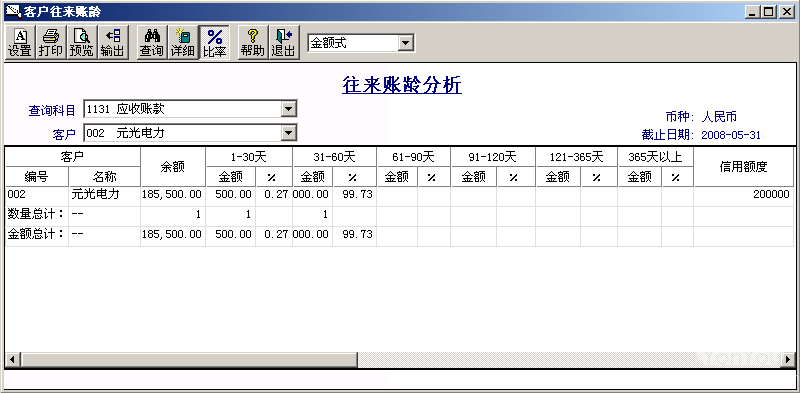Select the 余额 column header
The image size is (800, 393).
[173, 167]
